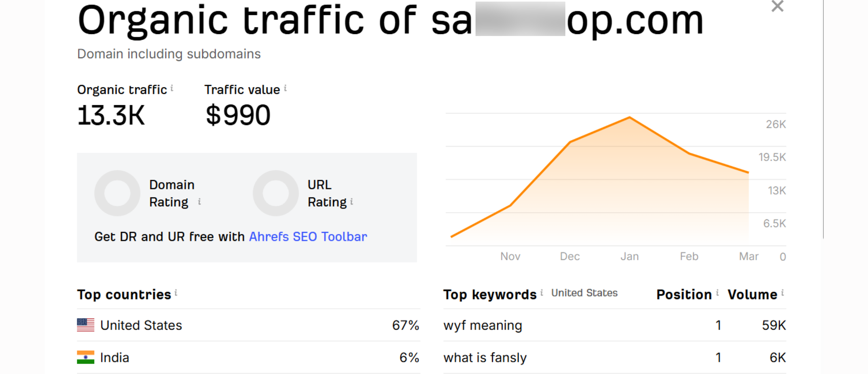Image resolution: width=868 pixels, height=374 pixels.
Task: Click the December point on the chart line
Action: (x=570, y=142)
